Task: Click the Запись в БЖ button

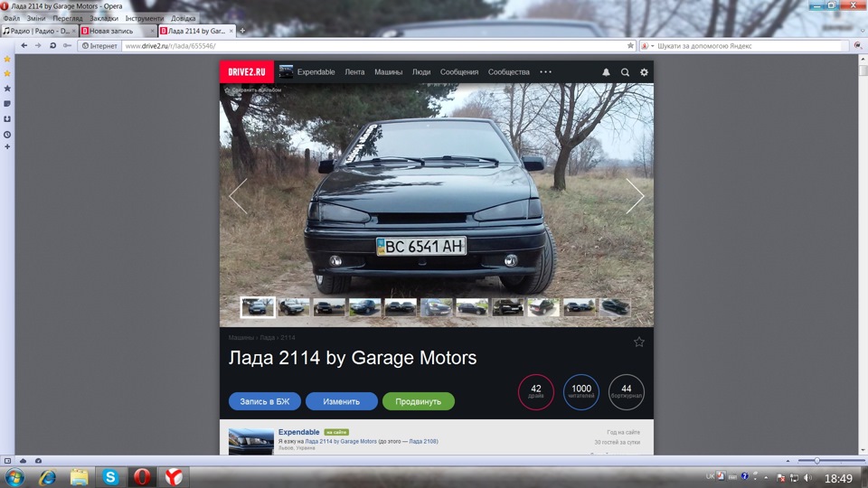Action: 265,401
